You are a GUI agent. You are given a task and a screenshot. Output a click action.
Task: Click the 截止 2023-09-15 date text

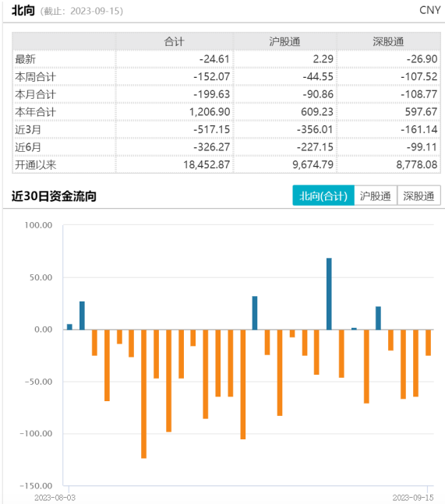(82, 11)
